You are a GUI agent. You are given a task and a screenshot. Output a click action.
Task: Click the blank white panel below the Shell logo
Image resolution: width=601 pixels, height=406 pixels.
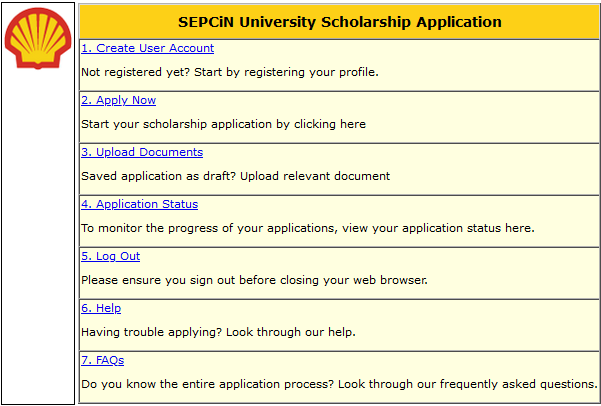(x=38, y=250)
